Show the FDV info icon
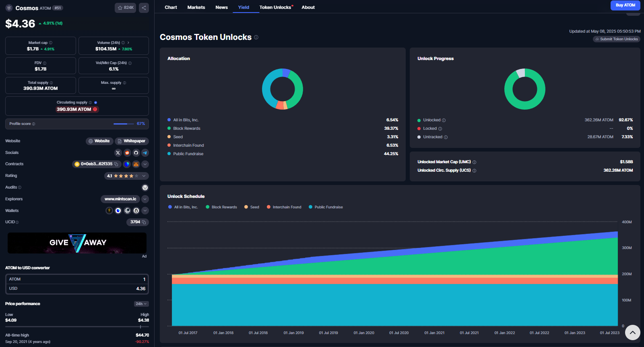This screenshot has width=644, height=347. [45, 63]
